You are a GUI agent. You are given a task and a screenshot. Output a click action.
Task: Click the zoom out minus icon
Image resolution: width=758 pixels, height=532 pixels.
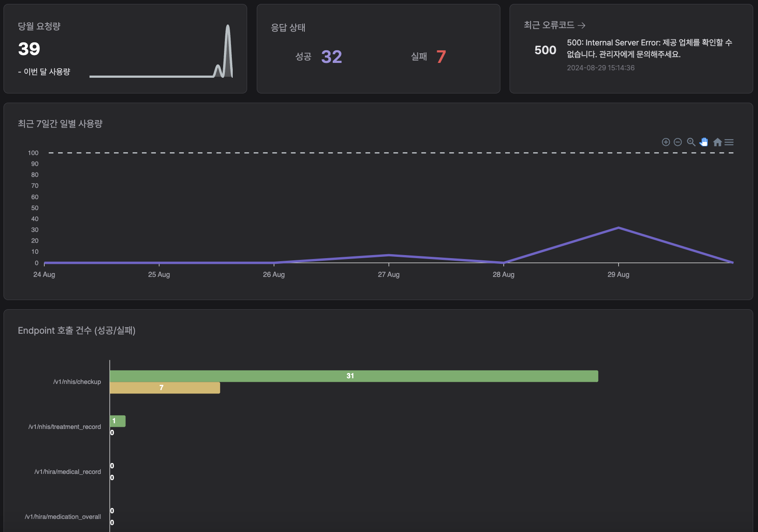pyautogui.click(x=678, y=142)
